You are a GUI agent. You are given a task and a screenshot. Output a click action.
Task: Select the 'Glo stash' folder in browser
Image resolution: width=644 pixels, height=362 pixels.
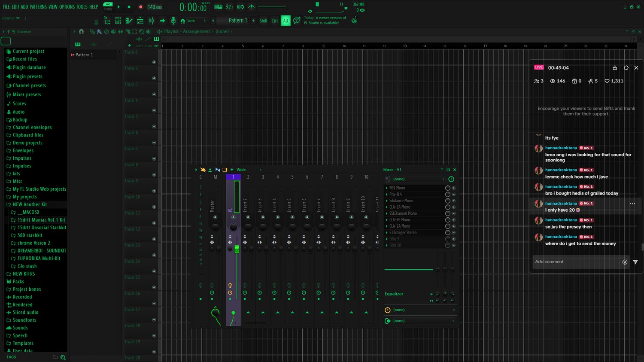(27, 266)
